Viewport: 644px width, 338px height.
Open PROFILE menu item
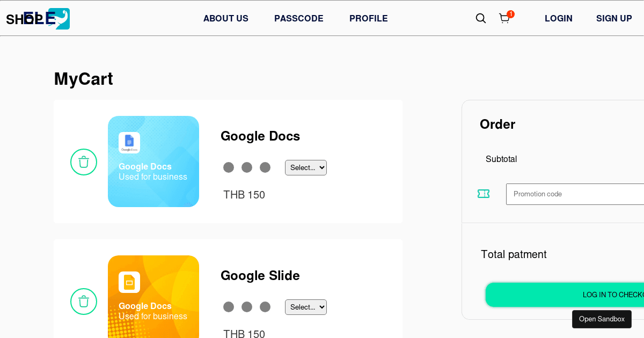coord(369,18)
